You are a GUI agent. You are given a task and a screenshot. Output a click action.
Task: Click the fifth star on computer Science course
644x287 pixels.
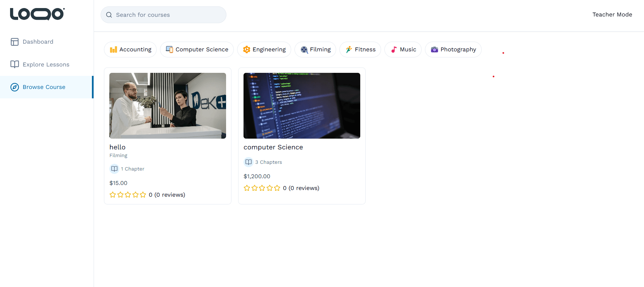277,188
